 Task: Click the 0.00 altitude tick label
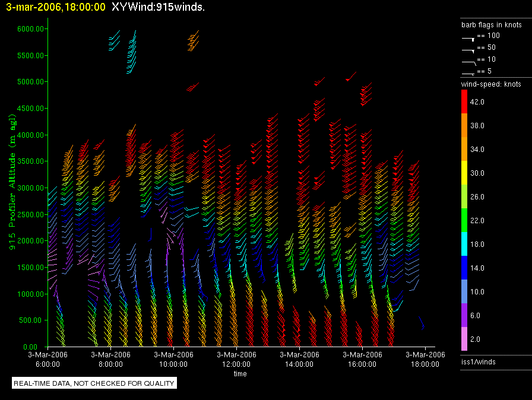click(30, 347)
